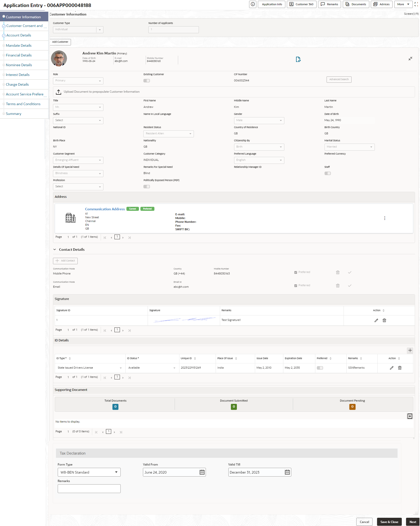
Task: Open the Advices header button
Action: tap(382, 4)
